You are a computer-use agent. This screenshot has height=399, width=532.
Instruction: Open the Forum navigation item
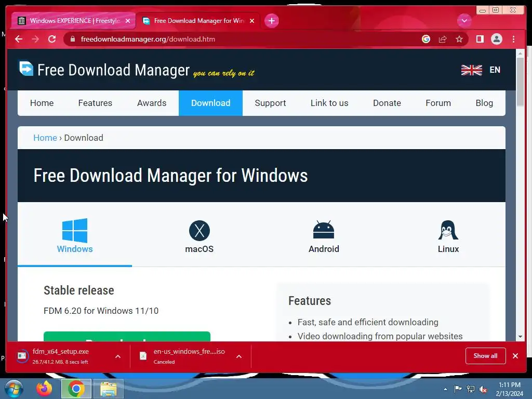[x=438, y=103]
